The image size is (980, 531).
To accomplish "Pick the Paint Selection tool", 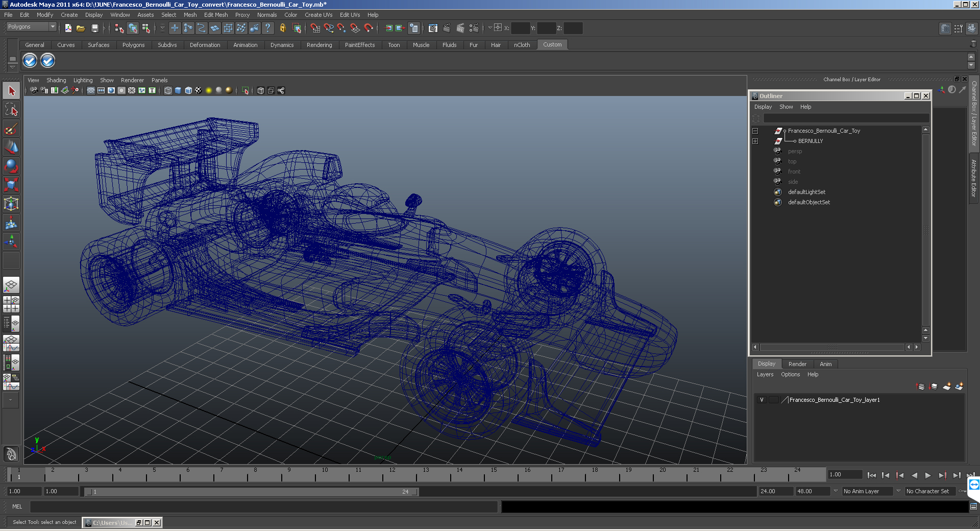I will pyautogui.click(x=11, y=129).
